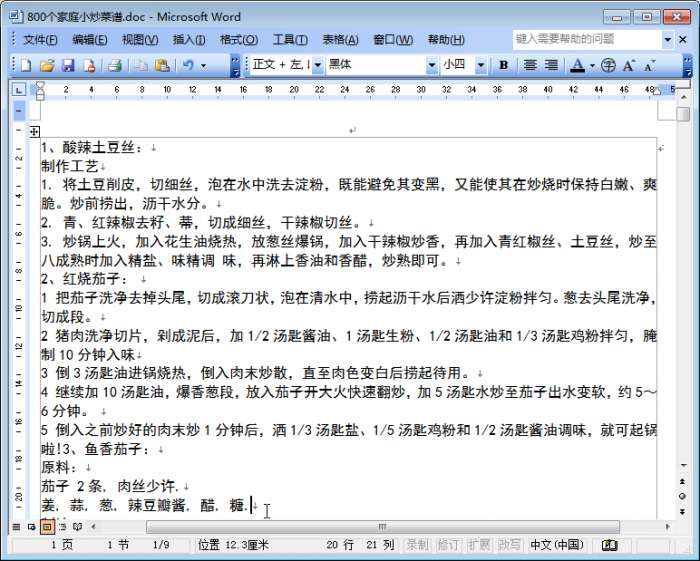Click the 中文(中国) language indicator

click(x=557, y=545)
